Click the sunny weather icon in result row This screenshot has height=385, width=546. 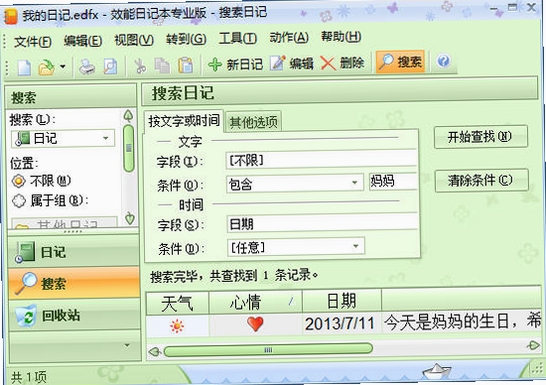point(177,326)
